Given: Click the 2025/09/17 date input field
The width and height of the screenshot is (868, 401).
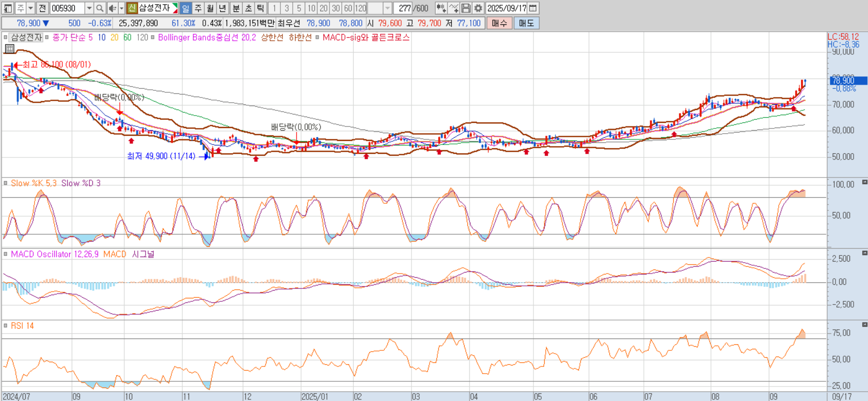Looking at the screenshot, I should click(507, 8).
